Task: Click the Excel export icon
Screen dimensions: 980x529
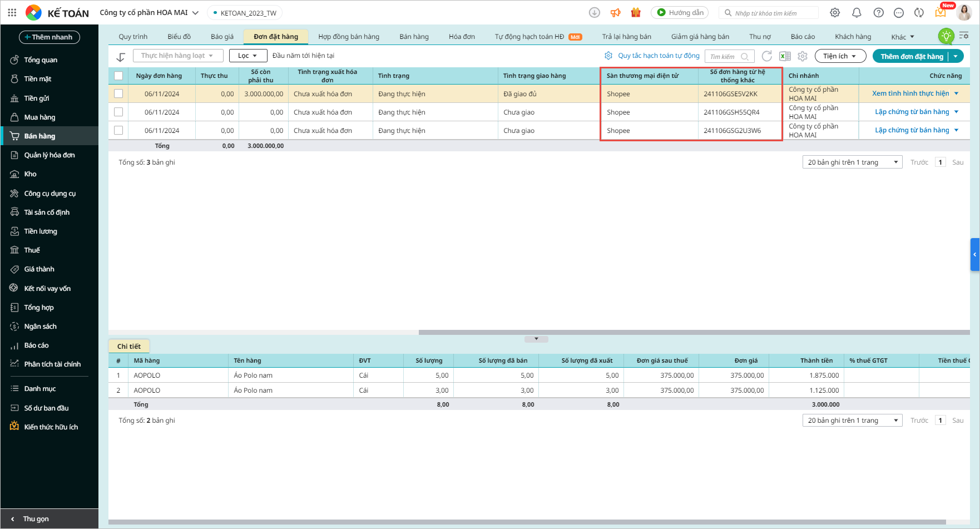Action: tap(785, 56)
